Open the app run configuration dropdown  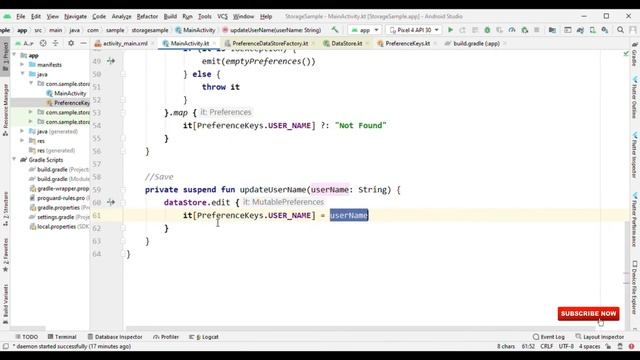[x=364, y=30]
